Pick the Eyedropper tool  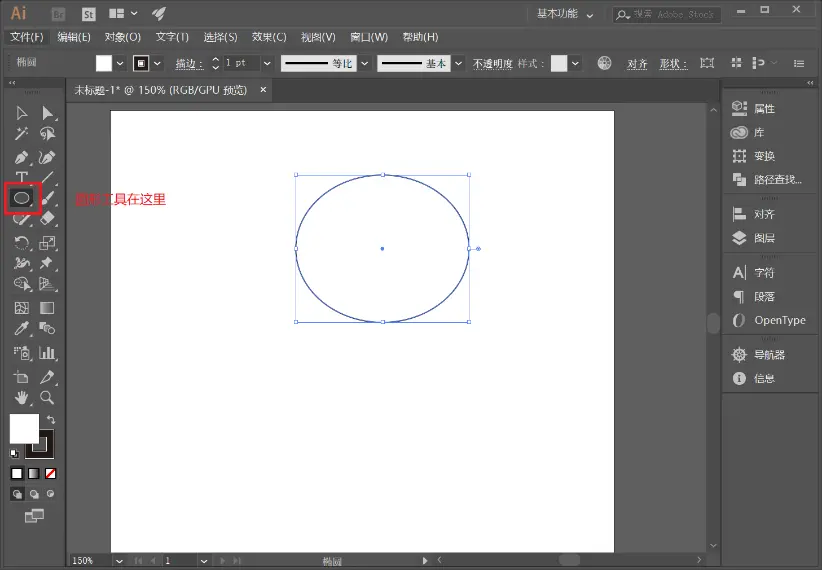pyautogui.click(x=21, y=329)
